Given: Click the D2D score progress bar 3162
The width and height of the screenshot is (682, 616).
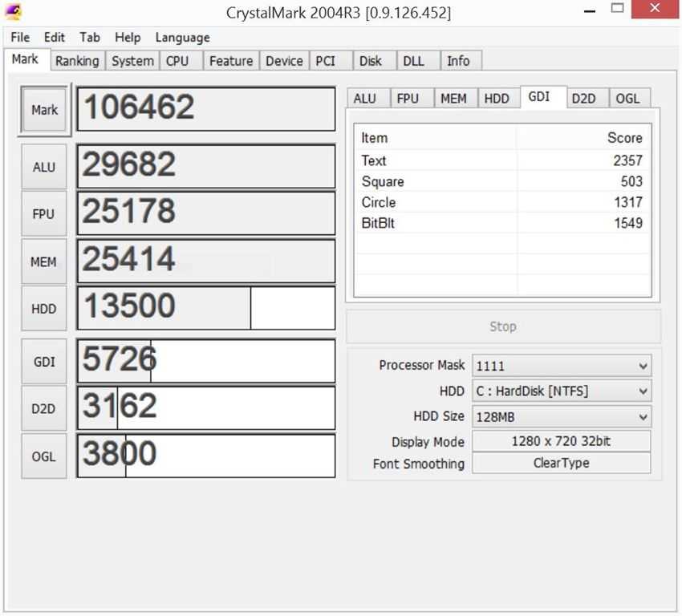Looking at the screenshot, I should point(206,408).
